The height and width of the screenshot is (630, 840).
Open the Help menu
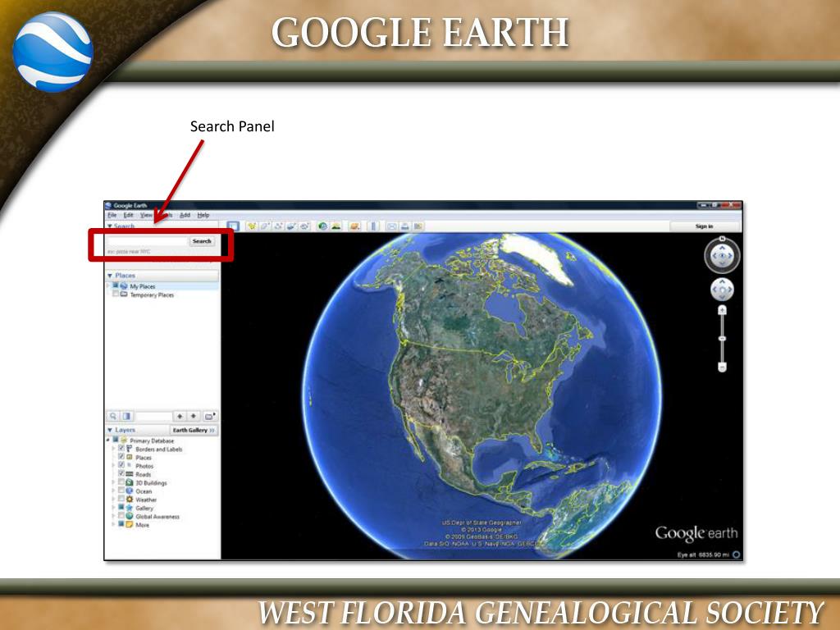tap(203, 215)
